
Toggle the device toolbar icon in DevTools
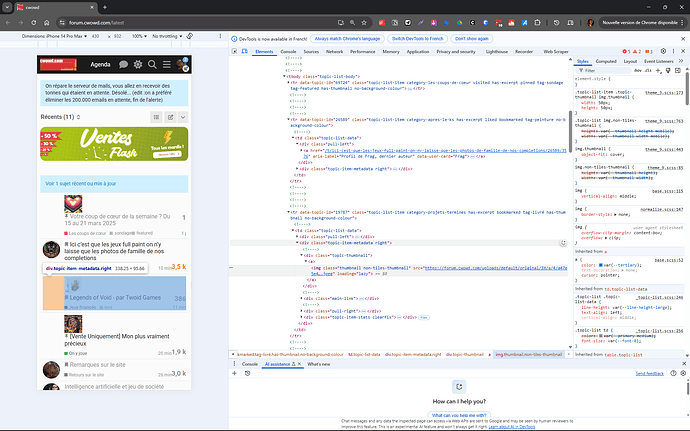(x=245, y=51)
